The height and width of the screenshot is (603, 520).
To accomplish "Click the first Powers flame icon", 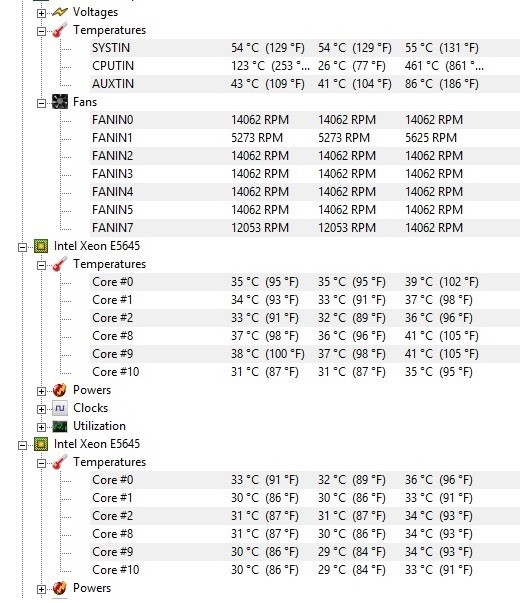I will [x=60, y=390].
